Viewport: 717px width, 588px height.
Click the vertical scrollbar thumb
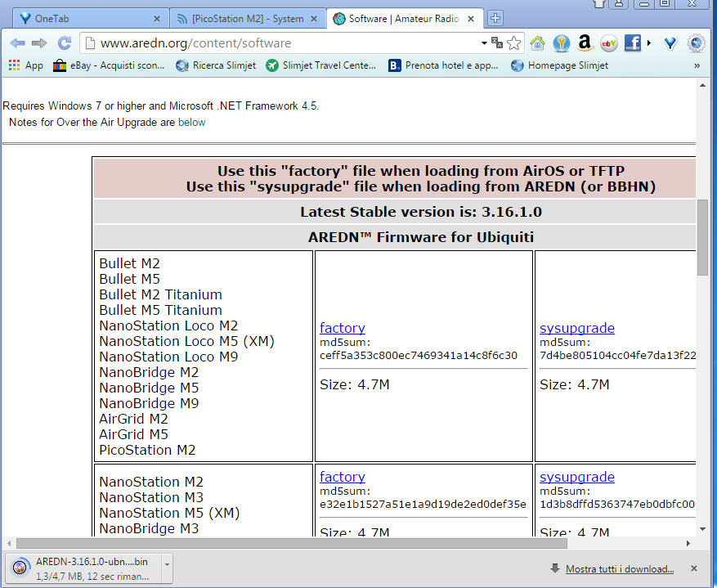pyautogui.click(x=702, y=237)
